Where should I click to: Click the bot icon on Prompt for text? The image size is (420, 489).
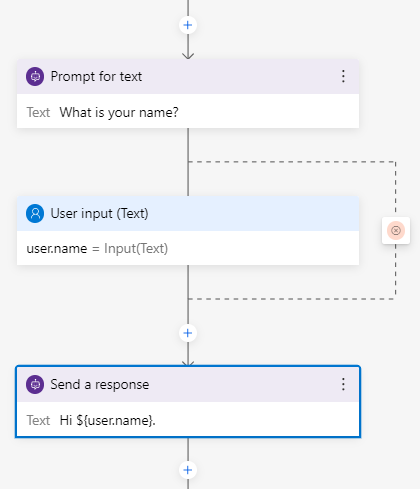(x=35, y=77)
